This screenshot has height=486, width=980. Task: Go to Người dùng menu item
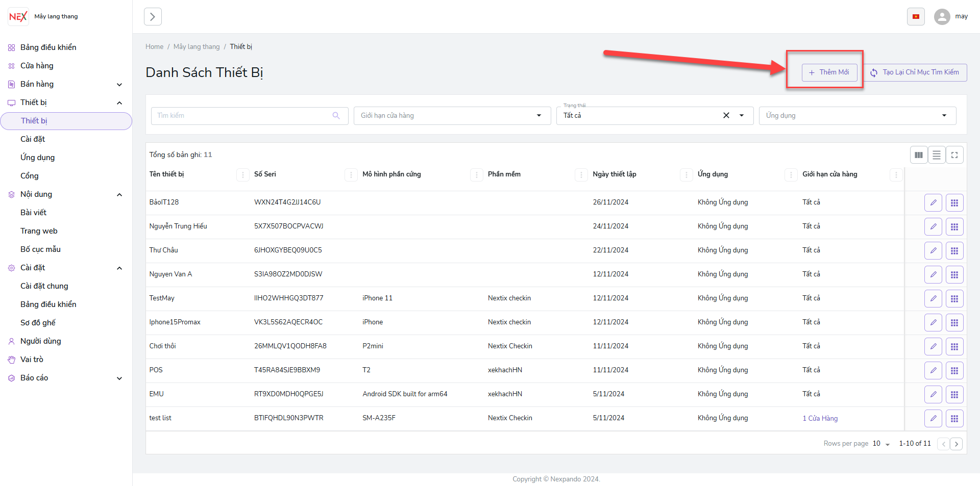click(x=41, y=341)
